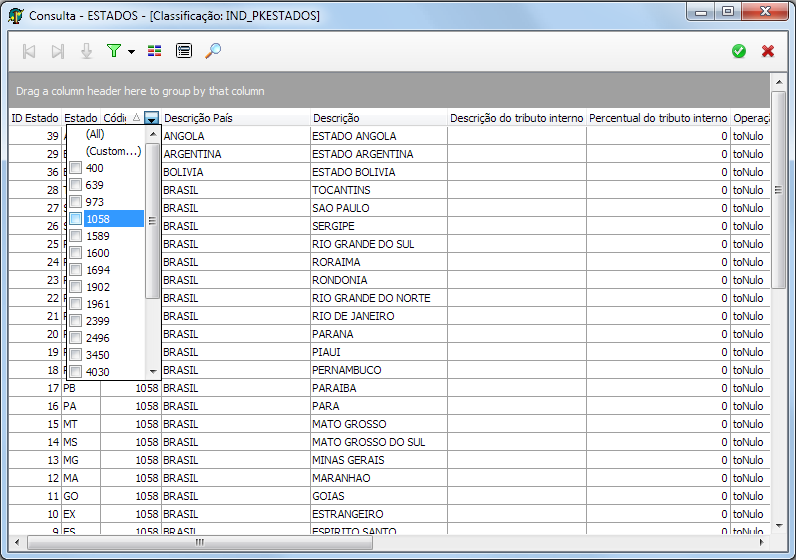The height and width of the screenshot is (560, 796).
Task: Click the green funnel filter icon
Action: [x=113, y=51]
